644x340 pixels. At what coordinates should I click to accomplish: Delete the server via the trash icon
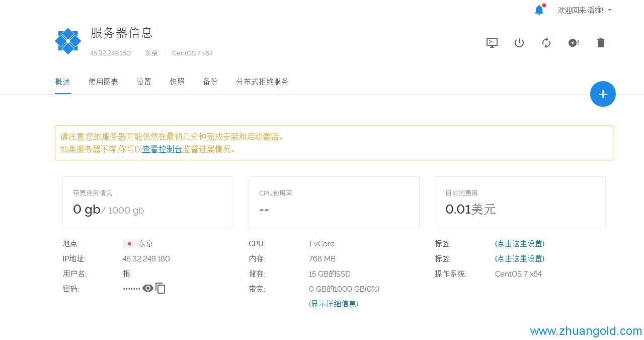600,43
